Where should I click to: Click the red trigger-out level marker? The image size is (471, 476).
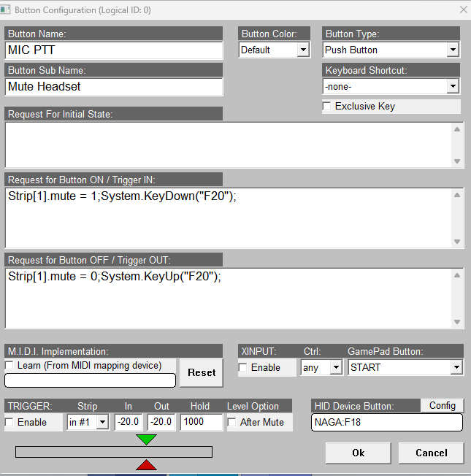pyautogui.click(x=147, y=465)
